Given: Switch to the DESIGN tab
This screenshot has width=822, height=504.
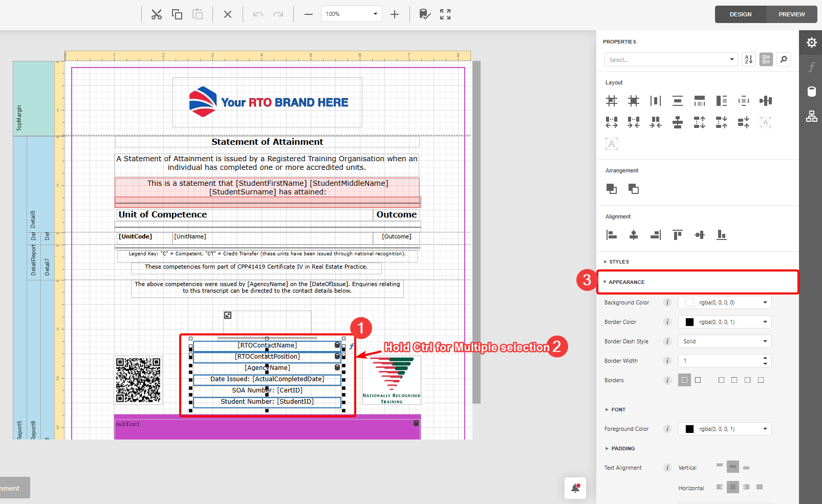Looking at the screenshot, I should [x=740, y=14].
